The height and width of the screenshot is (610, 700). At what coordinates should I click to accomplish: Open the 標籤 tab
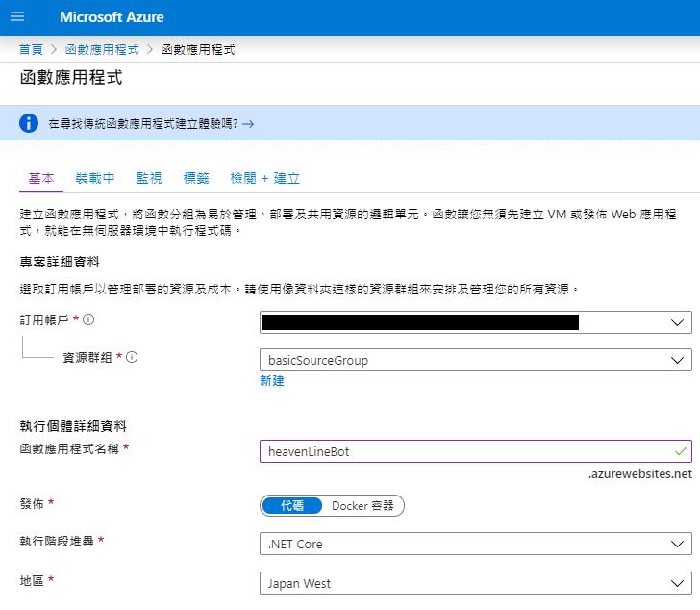click(196, 178)
